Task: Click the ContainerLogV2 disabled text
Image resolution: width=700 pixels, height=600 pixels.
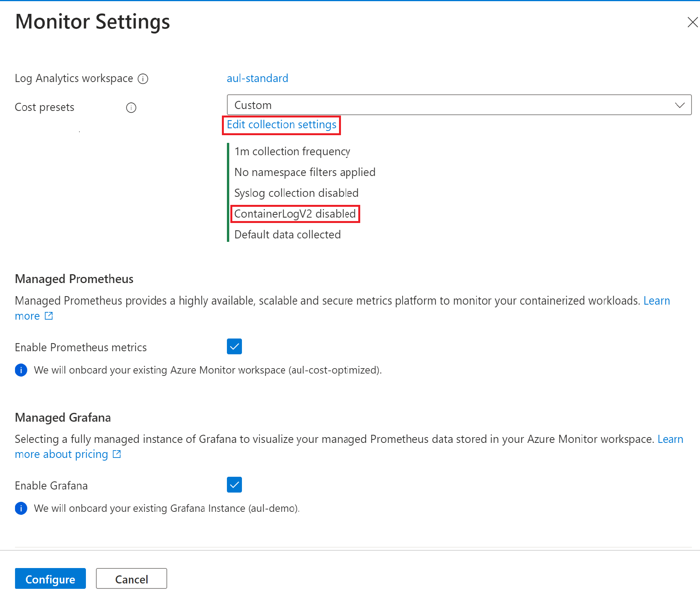Action: click(295, 214)
